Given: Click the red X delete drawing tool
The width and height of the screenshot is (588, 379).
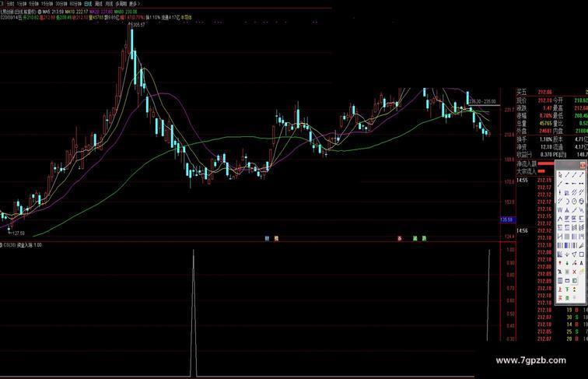Looking at the screenshot, I should pyautogui.click(x=575, y=272).
